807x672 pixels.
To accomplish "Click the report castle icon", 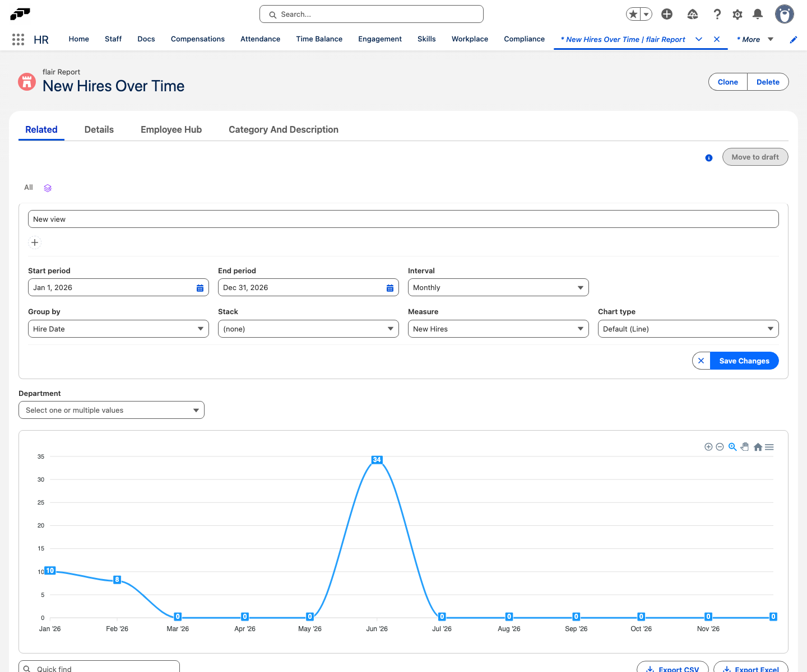I will [27, 82].
